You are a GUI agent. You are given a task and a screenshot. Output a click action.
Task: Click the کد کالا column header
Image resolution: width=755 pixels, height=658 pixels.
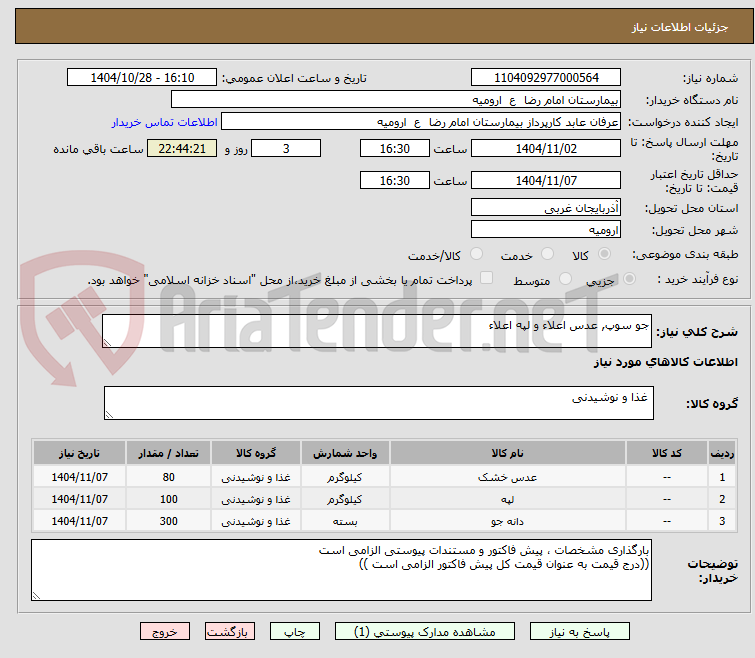[x=667, y=453]
